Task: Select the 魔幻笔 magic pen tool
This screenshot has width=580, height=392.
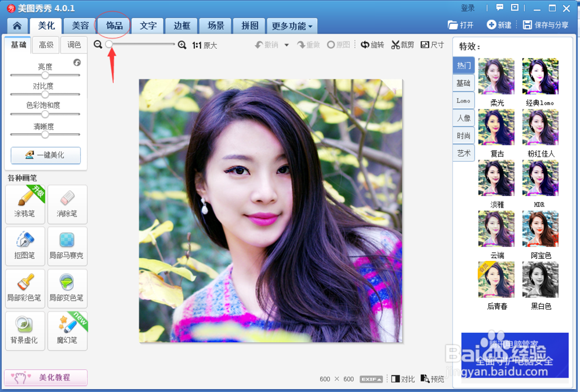Action: point(67,331)
